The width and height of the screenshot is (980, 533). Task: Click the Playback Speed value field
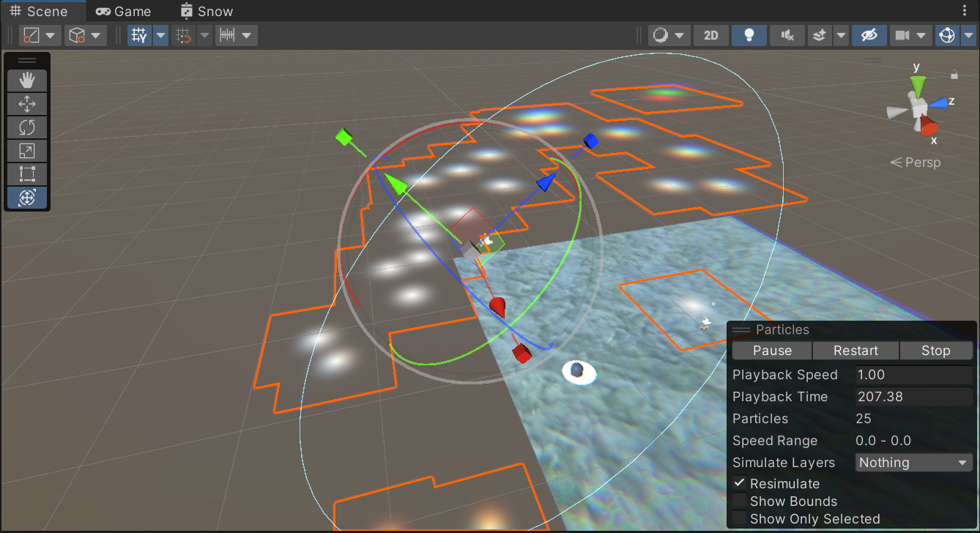coord(914,375)
